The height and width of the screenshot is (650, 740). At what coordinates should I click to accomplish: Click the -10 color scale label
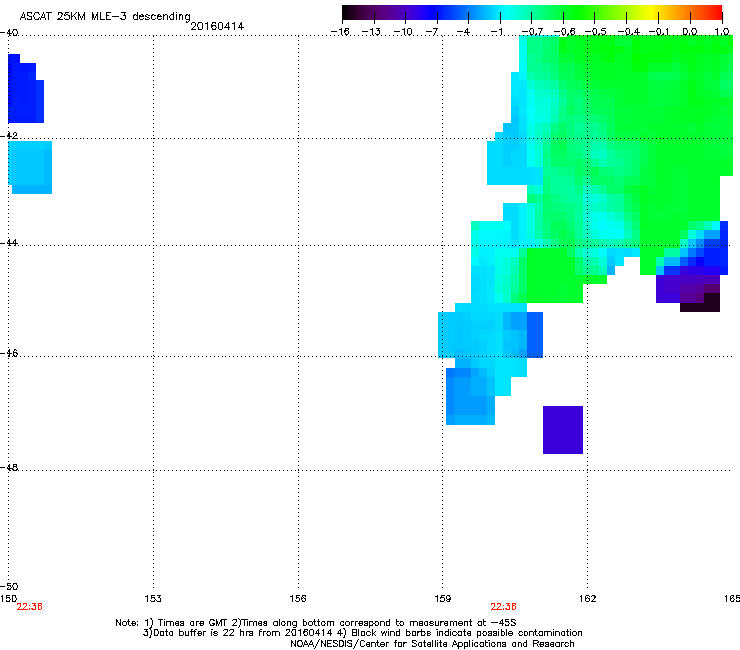[x=403, y=32]
